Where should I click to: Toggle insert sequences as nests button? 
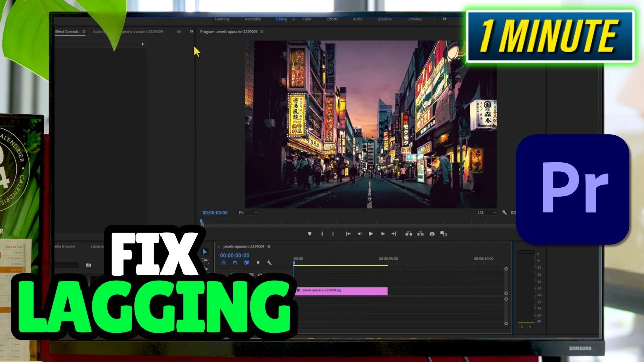[224, 263]
